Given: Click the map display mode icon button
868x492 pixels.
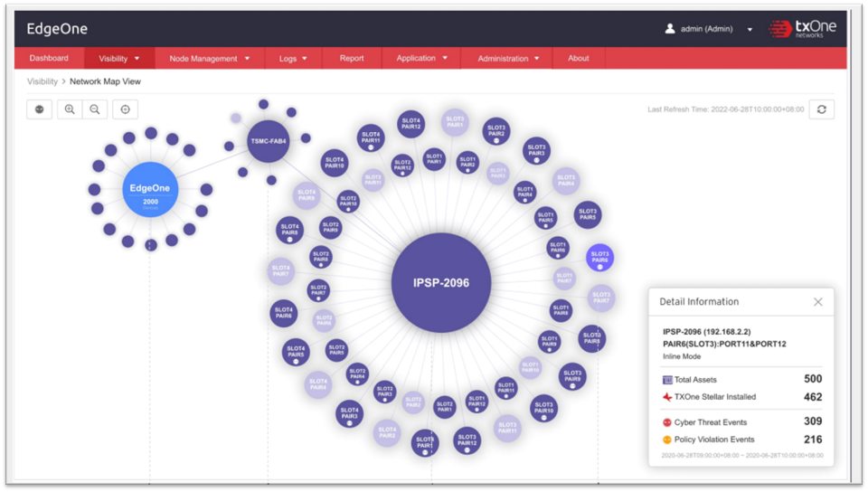Looking at the screenshot, I should [39, 109].
